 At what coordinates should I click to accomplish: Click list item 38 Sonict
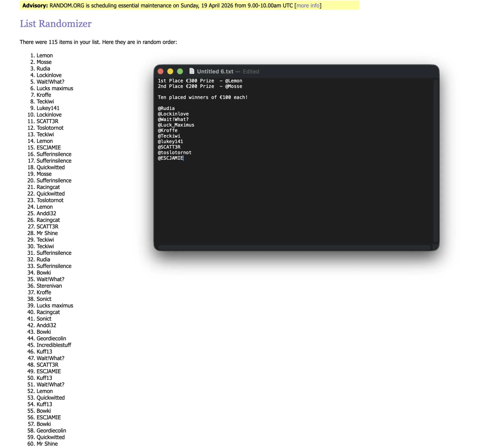point(44,299)
